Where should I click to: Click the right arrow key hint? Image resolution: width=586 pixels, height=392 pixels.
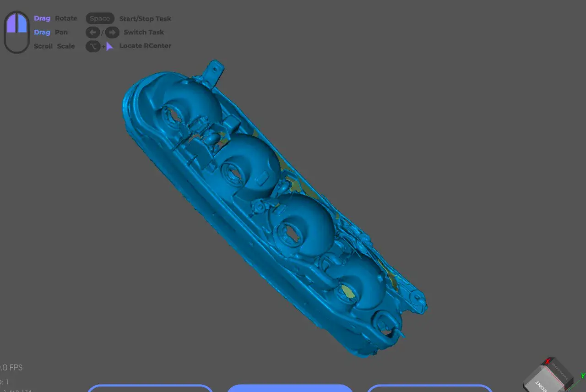tap(113, 33)
